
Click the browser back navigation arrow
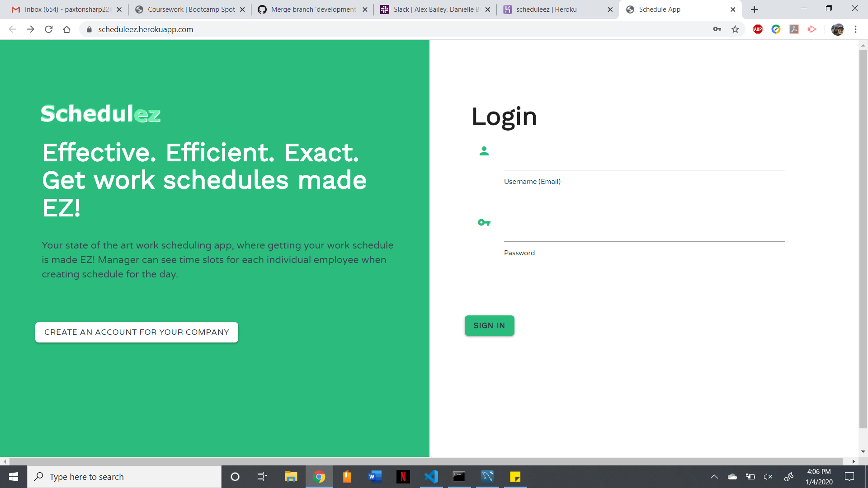click(13, 29)
